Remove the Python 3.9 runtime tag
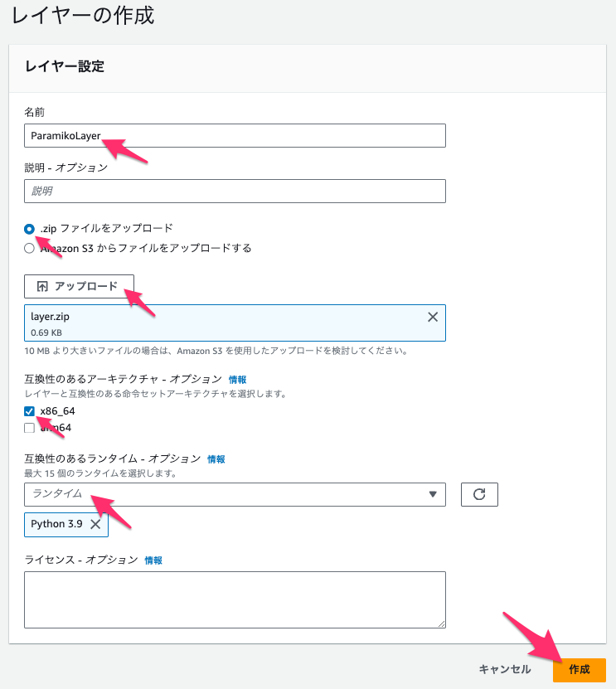The image size is (616, 689). pos(95,524)
